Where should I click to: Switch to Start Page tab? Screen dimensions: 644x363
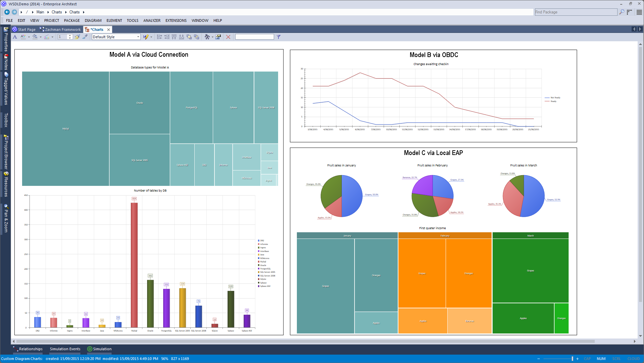click(24, 30)
